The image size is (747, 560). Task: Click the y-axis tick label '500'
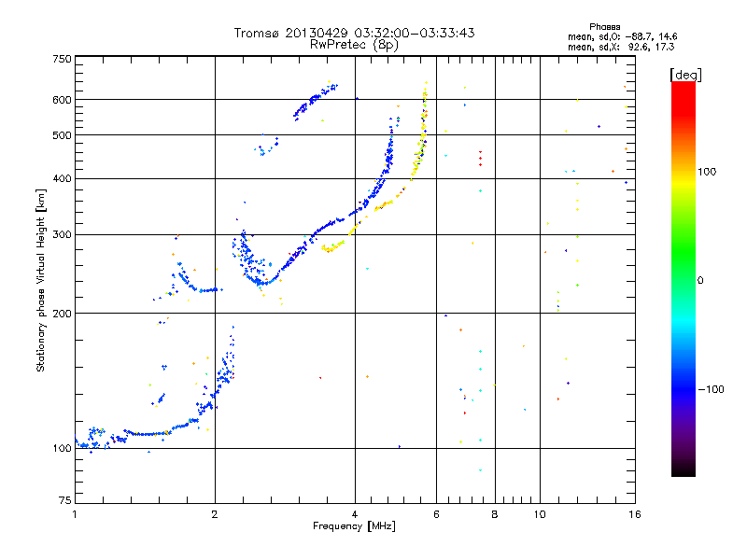(63, 135)
